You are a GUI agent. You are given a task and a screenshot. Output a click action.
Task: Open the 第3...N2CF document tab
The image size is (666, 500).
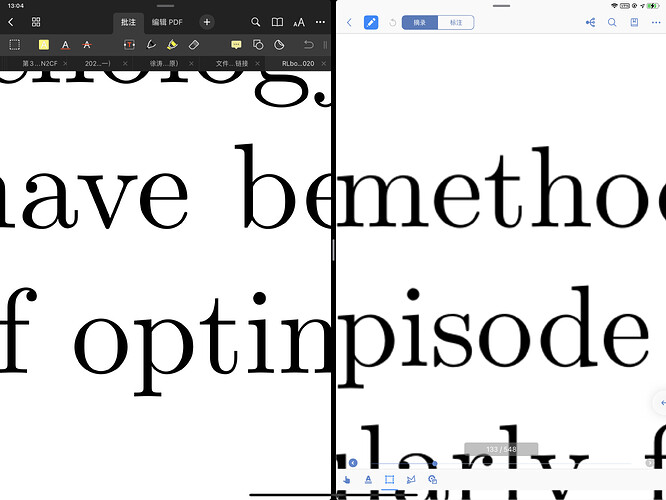(x=40, y=63)
